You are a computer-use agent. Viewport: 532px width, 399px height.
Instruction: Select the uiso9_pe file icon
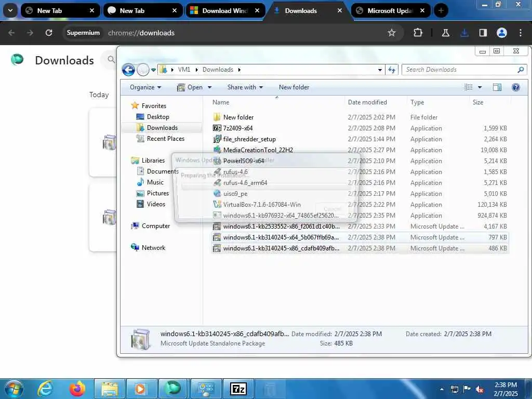[217, 193]
